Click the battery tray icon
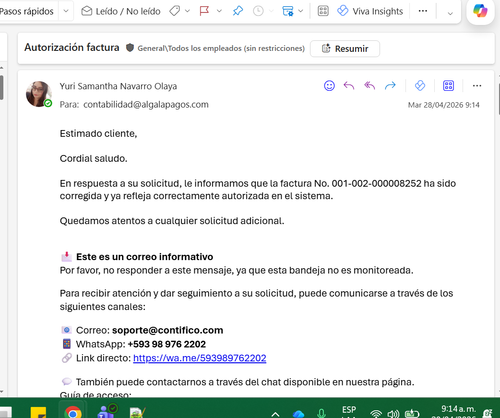The image size is (500, 418). (412, 414)
